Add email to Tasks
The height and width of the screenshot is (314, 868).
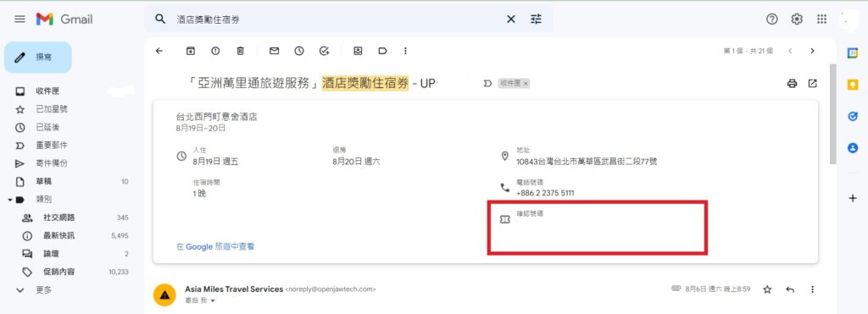click(325, 51)
